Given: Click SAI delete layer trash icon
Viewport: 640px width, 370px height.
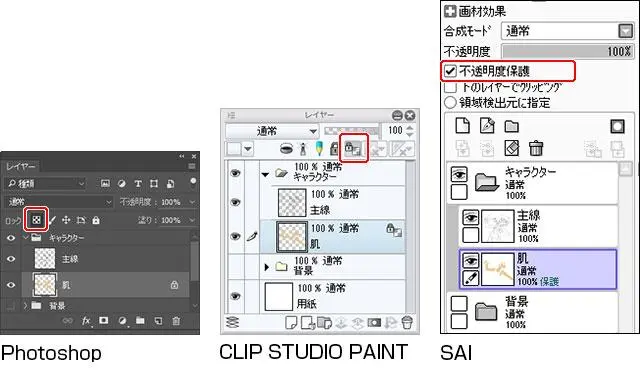Looking at the screenshot, I should point(536,148).
